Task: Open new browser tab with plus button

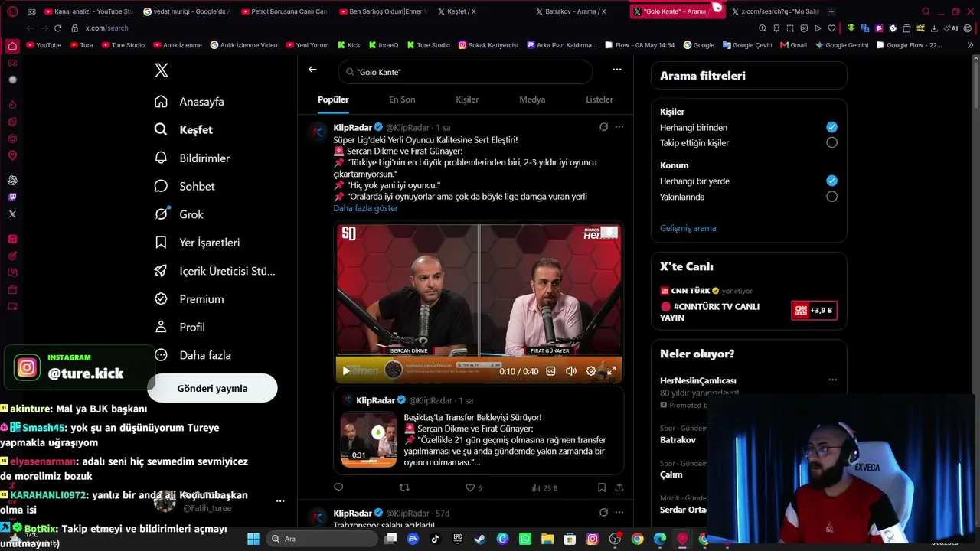Action: click(831, 11)
